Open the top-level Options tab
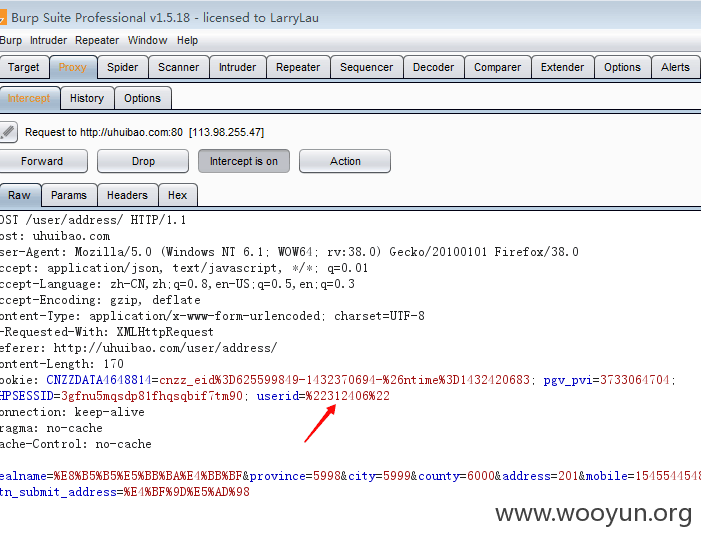 click(622, 68)
